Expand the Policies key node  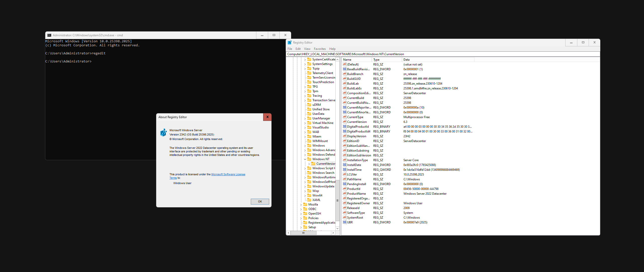pyautogui.click(x=301, y=218)
